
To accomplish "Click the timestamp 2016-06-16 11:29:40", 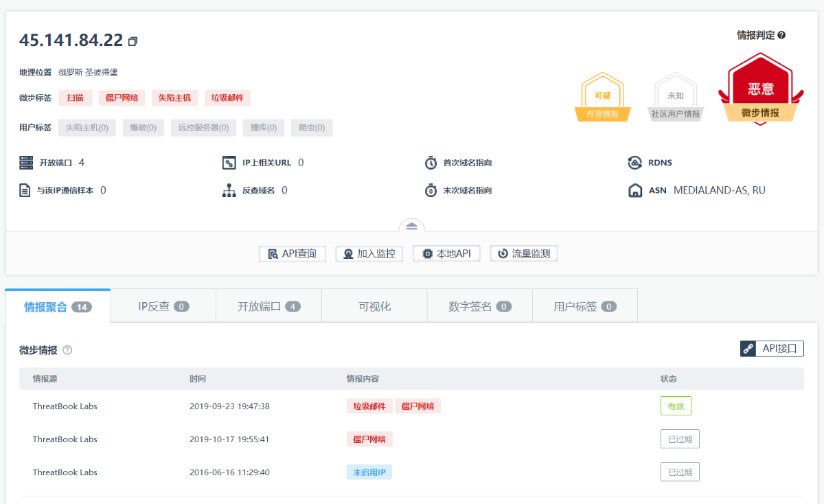I will tap(229, 472).
